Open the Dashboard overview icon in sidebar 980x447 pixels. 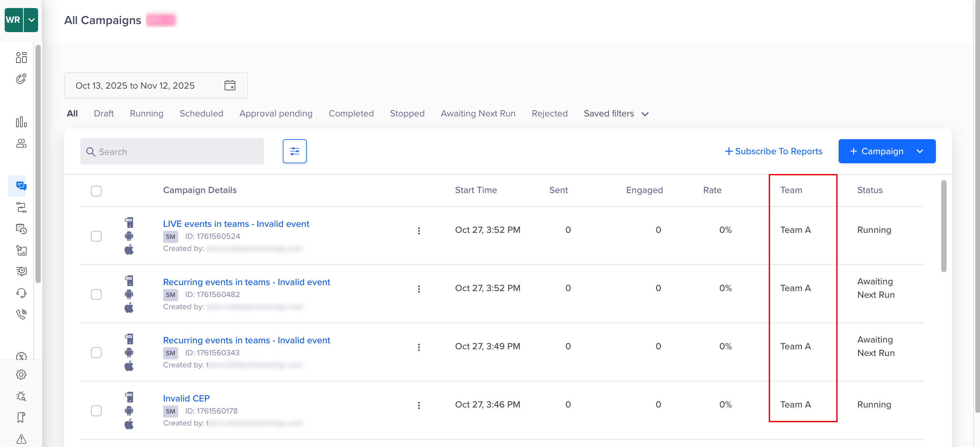[x=21, y=57]
